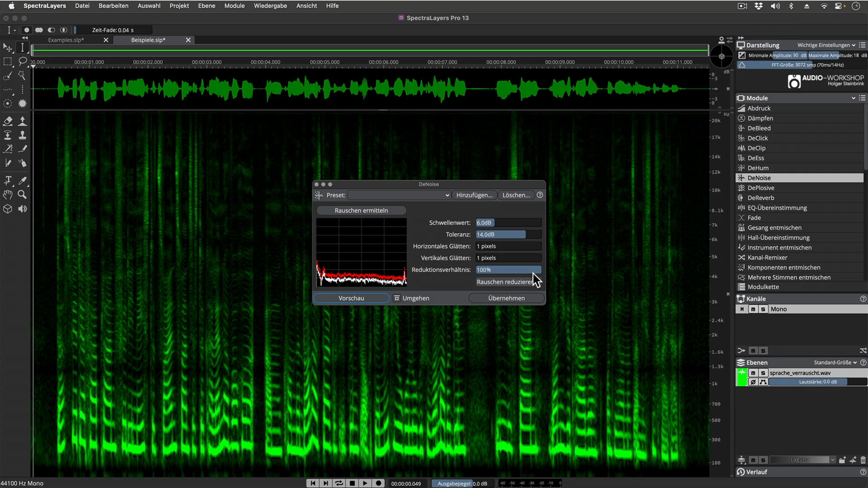Toggle the Umgehen bypass checkbox
The height and width of the screenshot is (488, 868).
(x=396, y=298)
